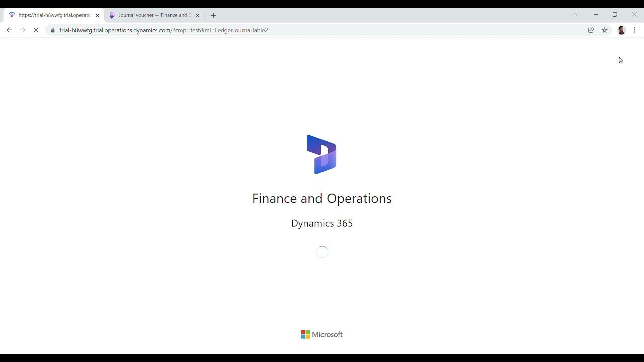Image resolution: width=644 pixels, height=362 pixels.
Task: Close the trial-h8wwfg tab
Action: coord(97,15)
